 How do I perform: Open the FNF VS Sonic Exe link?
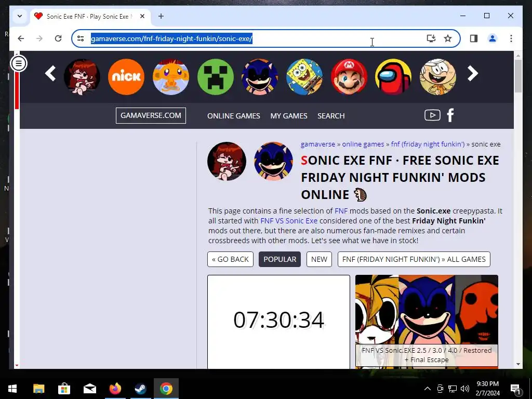289,220
